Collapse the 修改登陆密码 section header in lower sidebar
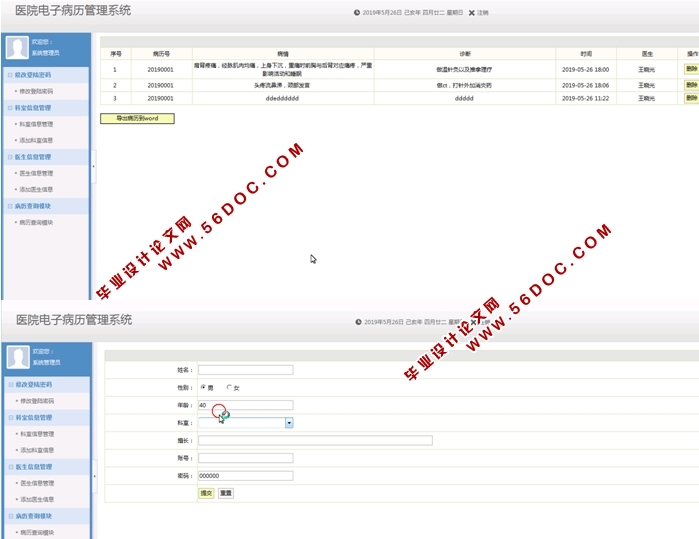This screenshot has height=539, width=699. [35, 384]
